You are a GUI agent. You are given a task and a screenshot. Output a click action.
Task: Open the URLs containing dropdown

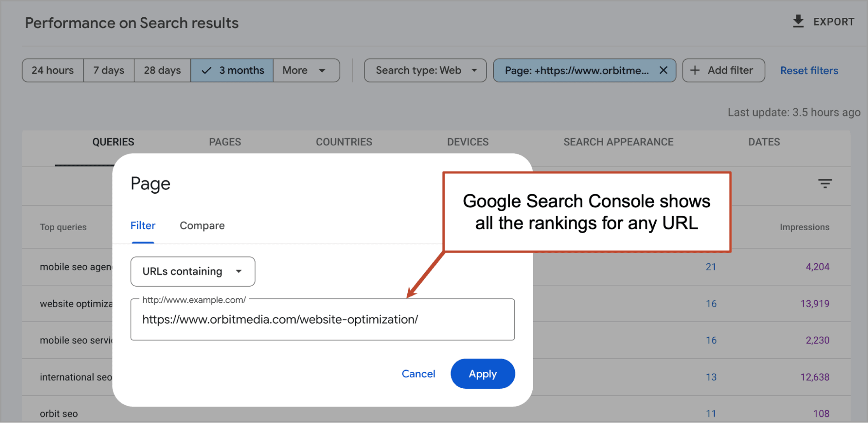(192, 271)
